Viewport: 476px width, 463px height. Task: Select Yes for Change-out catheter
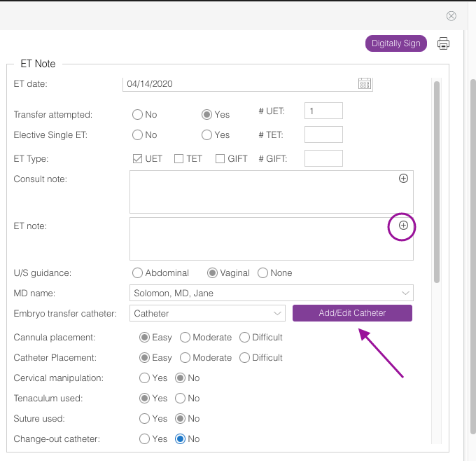pos(144,439)
